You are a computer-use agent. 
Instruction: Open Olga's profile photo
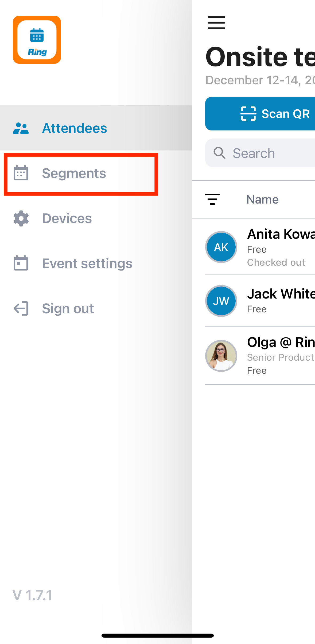221,356
